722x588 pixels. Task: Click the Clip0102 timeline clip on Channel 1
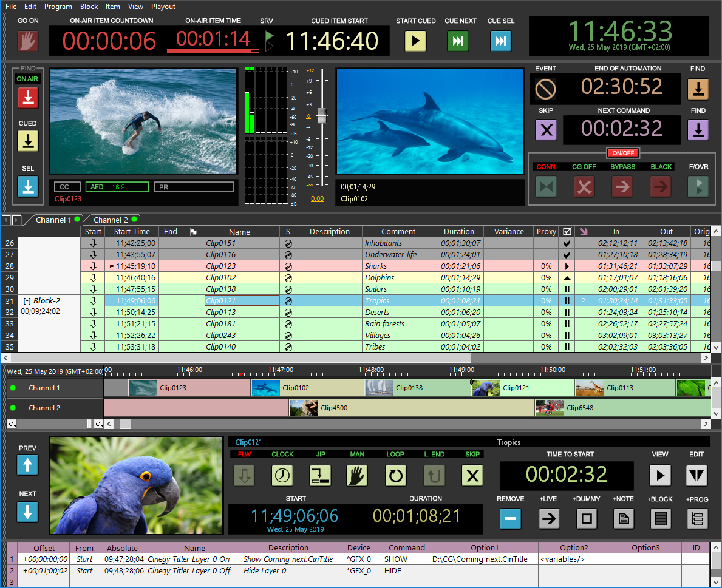tap(308, 388)
